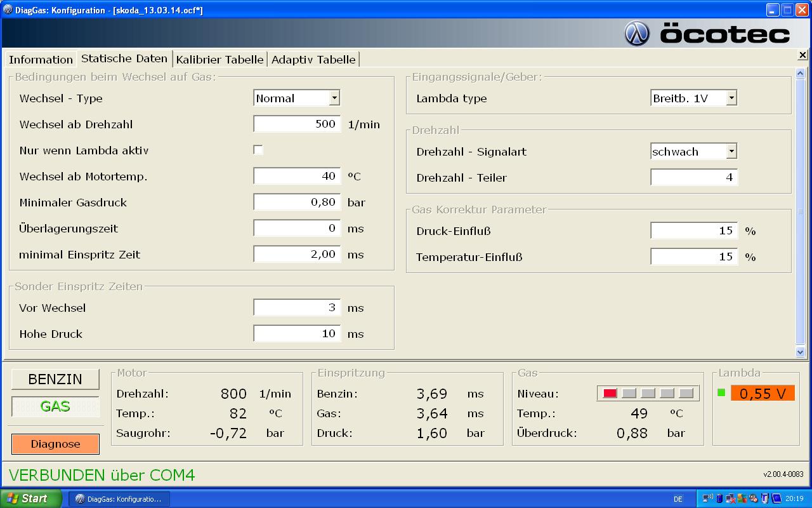
Task: Expand the Lambda type dropdown
Action: [731, 98]
